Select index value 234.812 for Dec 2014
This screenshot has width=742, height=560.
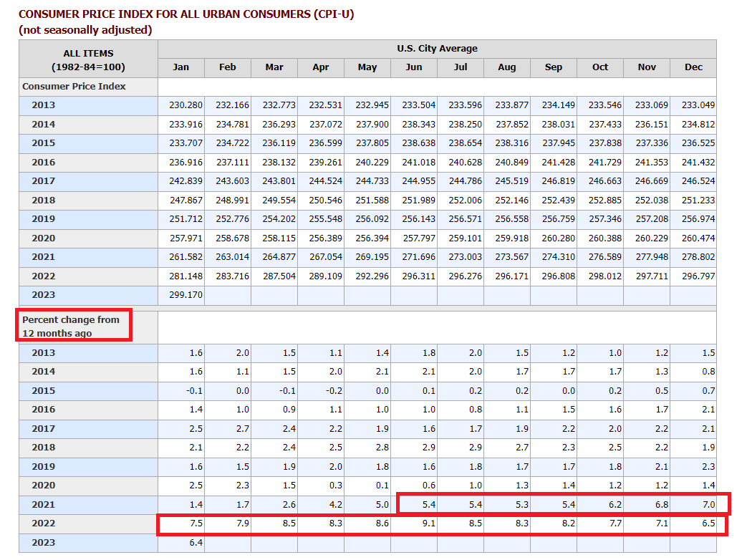click(x=698, y=125)
